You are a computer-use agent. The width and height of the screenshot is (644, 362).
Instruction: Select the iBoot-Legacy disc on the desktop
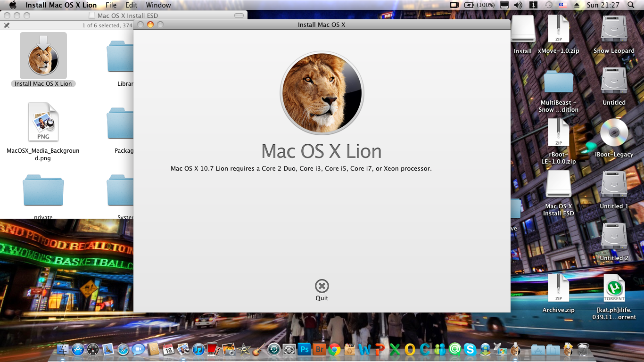pos(614,138)
